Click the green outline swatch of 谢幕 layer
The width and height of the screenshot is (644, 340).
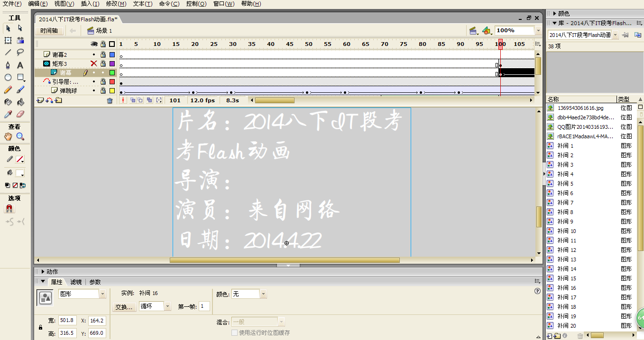click(112, 72)
